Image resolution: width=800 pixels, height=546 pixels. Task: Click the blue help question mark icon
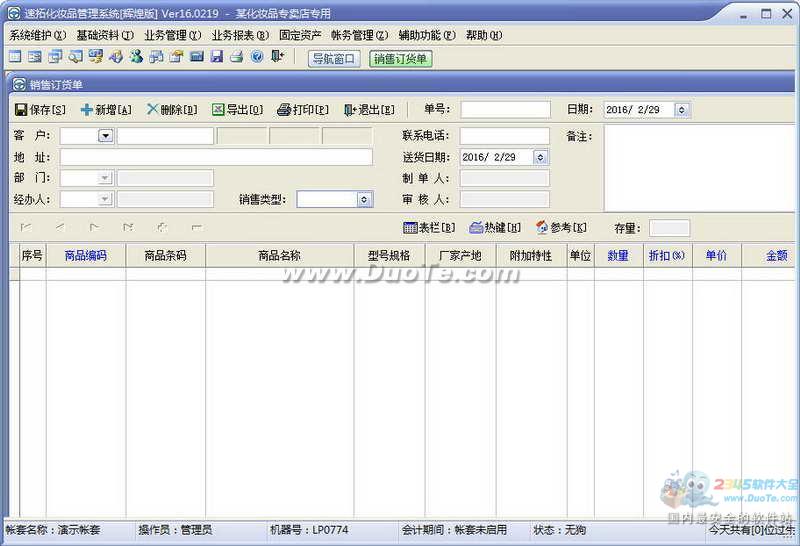click(x=257, y=57)
